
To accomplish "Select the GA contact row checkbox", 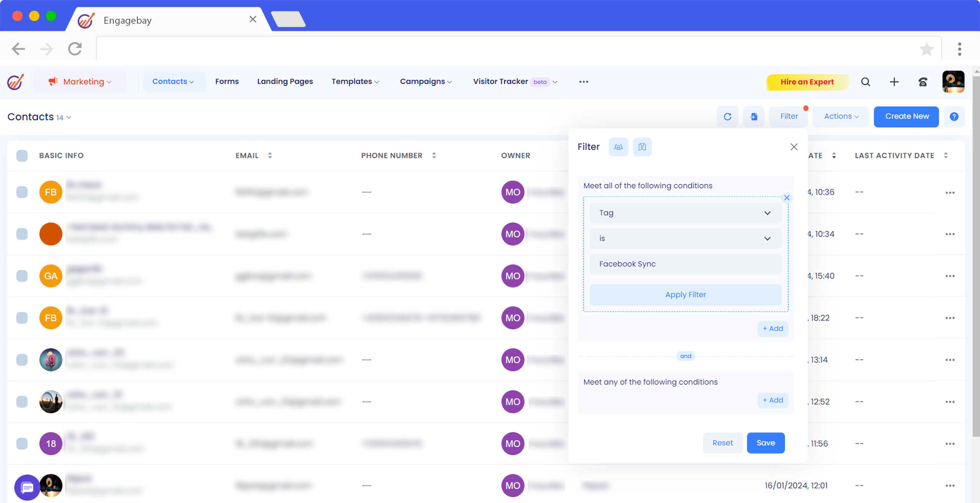I will click(x=22, y=276).
